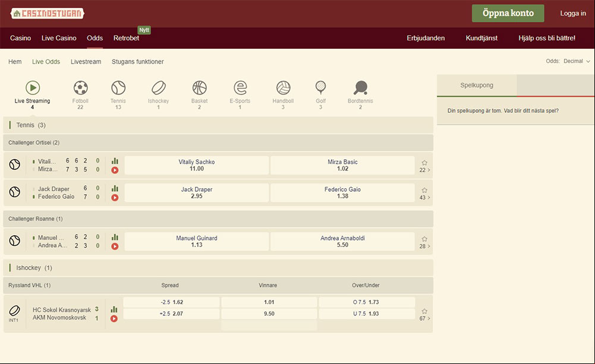The width and height of the screenshot is (595, 364).
Task: Bet on Andrea Arnaboldi at 5.50
Action: click(342, 241)
